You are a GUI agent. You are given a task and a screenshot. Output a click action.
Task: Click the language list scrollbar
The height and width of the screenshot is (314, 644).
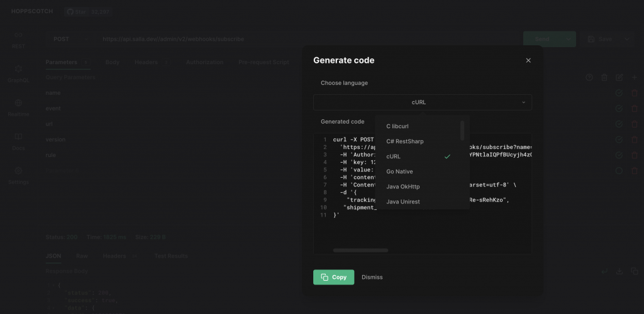click(462, 131)
